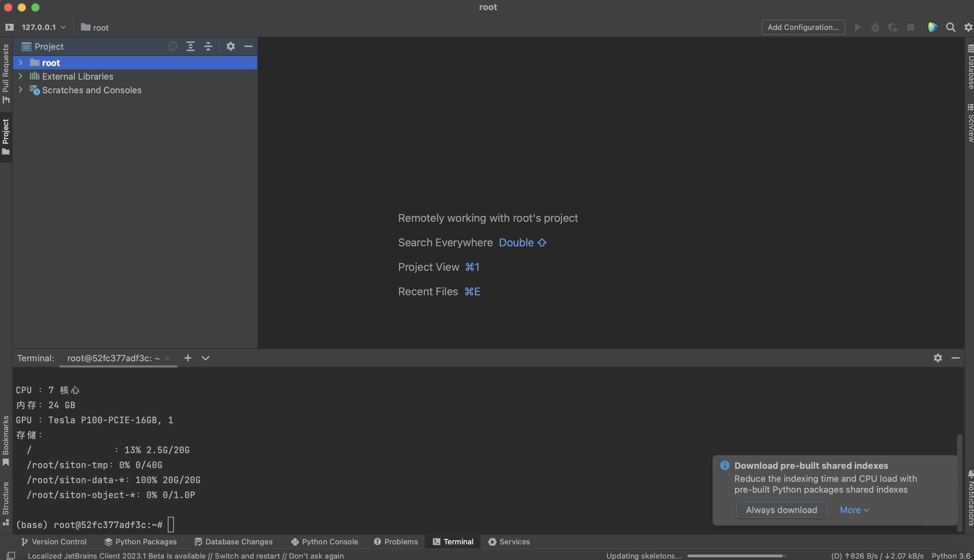
Task: Click Don't ask again status link
Action: (x=316, y=556)
